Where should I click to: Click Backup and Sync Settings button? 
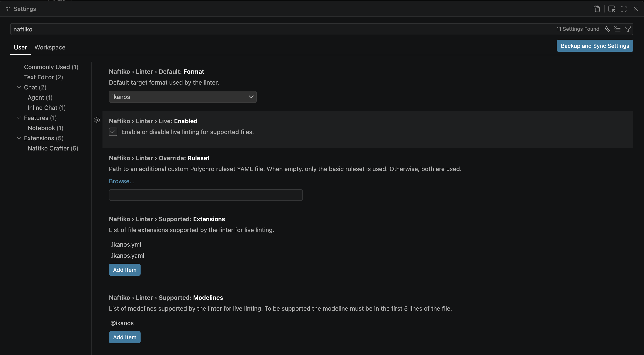pos(595,46)
